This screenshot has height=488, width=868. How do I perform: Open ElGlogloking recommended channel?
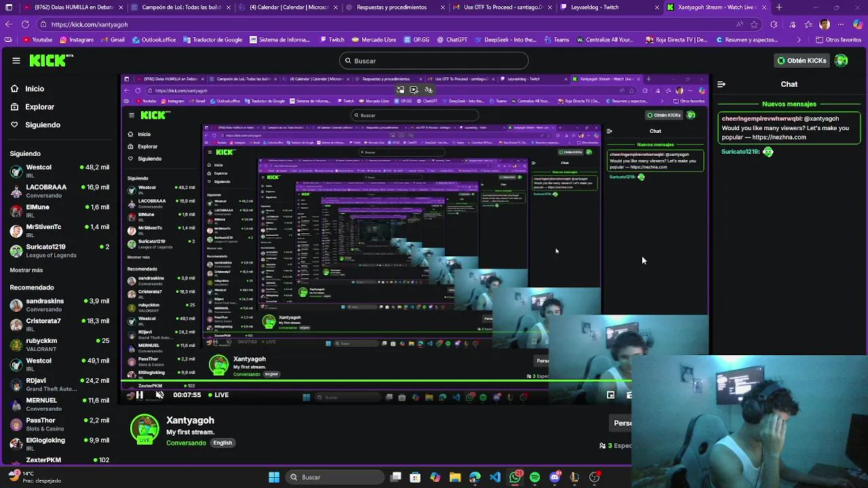click(60, 444)
